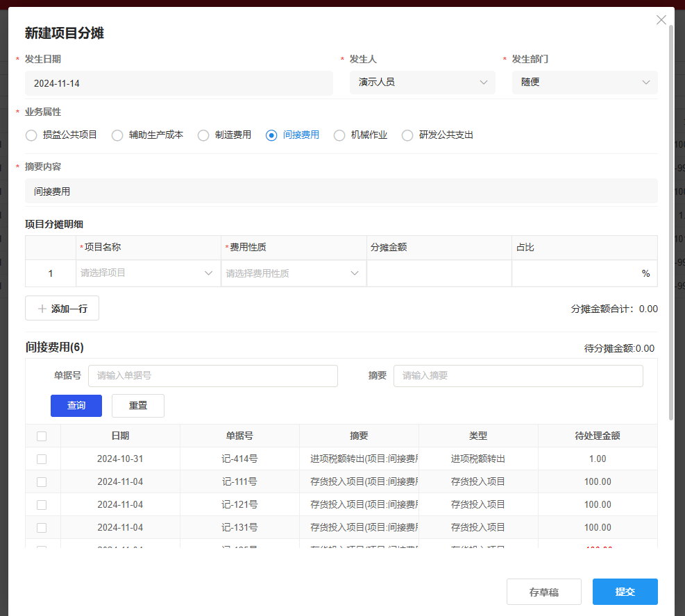The width and height of the screenshot is (685, 616).
Task: Select the 机械作业 radio option
Action: click(339, 135)
